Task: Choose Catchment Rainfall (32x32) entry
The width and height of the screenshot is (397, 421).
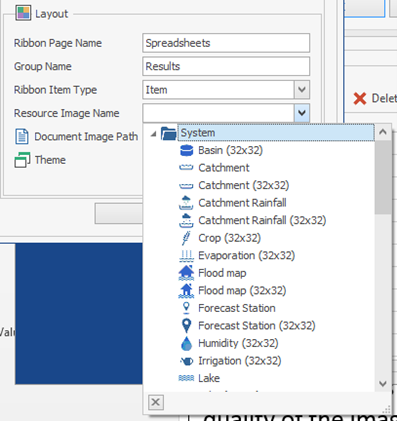Action: coord(262,220)
